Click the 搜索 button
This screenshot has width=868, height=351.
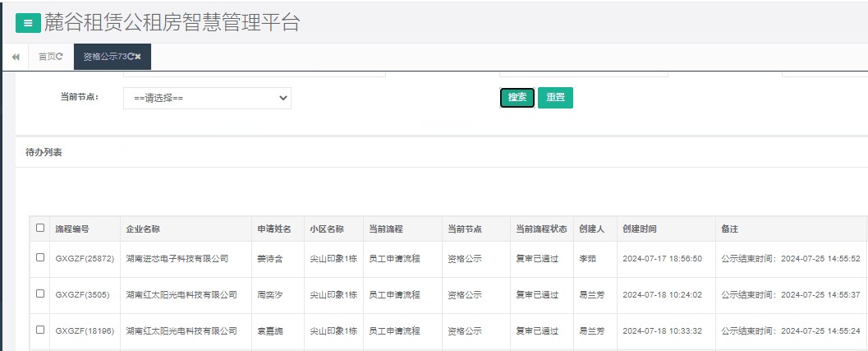coord(517,98)
